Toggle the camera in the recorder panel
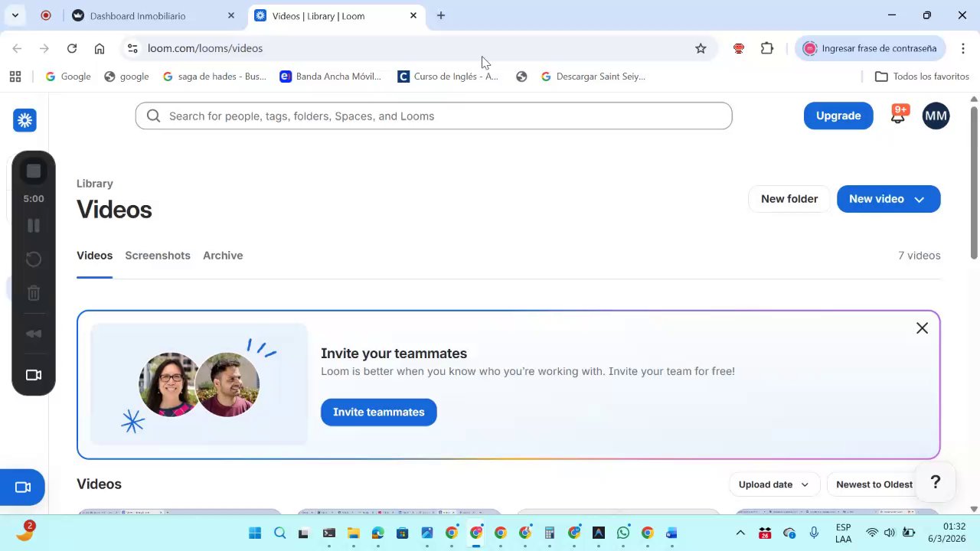The image size is (980, 551). coord(34,375)
